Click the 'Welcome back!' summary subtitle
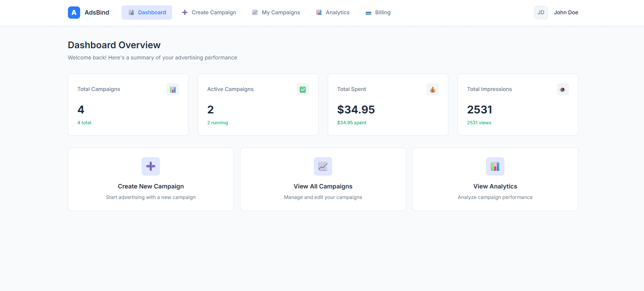 (153, 58)
